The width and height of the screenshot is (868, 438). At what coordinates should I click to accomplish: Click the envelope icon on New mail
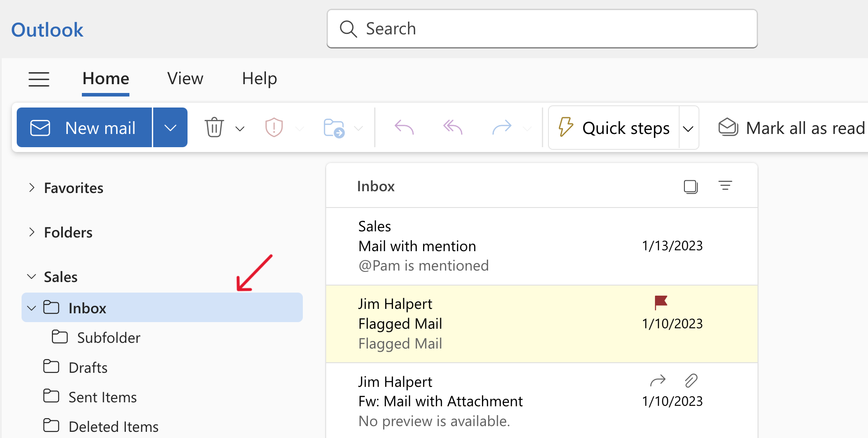pyautogui.click(x=40, y=128)
